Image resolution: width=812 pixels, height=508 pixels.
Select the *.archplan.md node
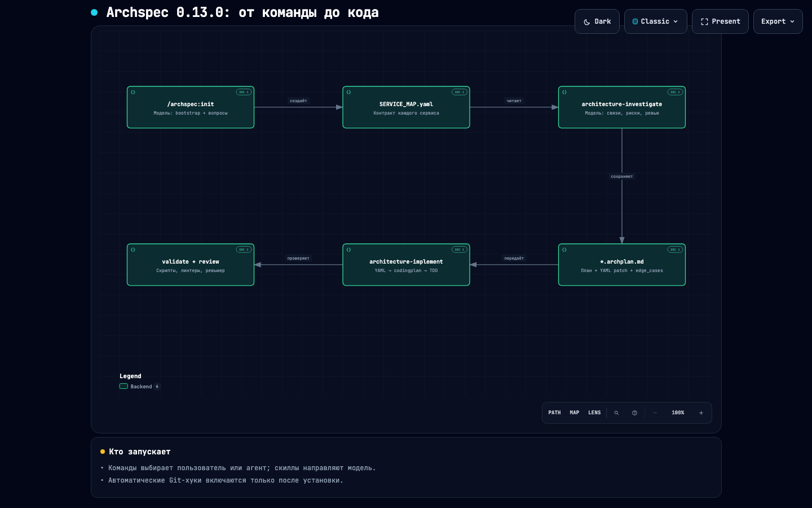[622, 265]
